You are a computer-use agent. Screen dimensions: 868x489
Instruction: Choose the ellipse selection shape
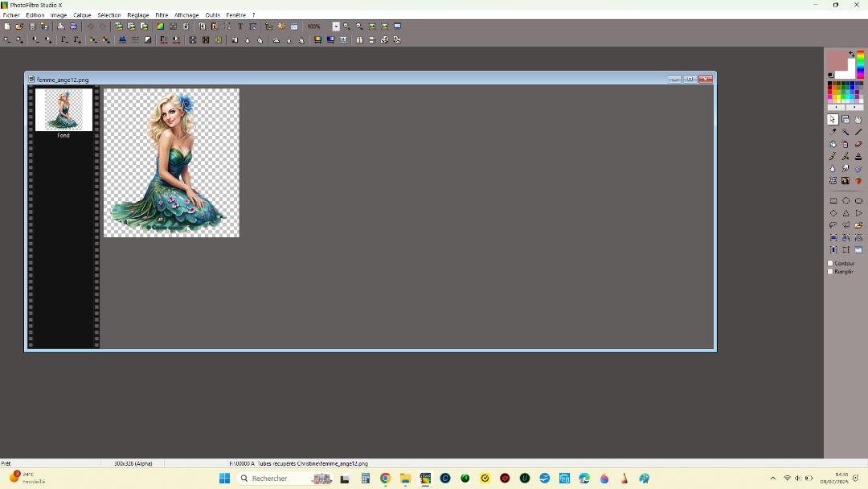tap(845, 201)
